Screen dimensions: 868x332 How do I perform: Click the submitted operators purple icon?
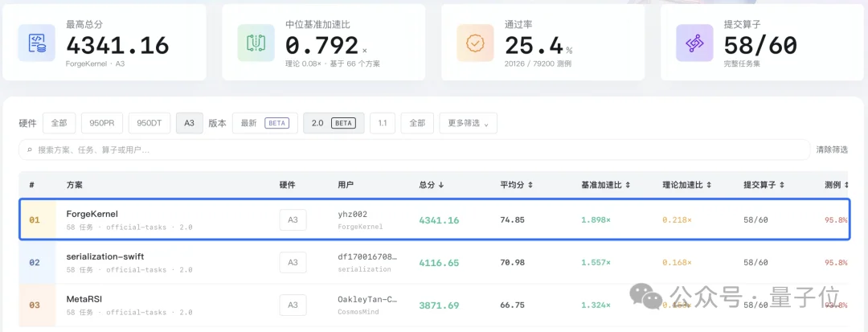tap(694, 43)
